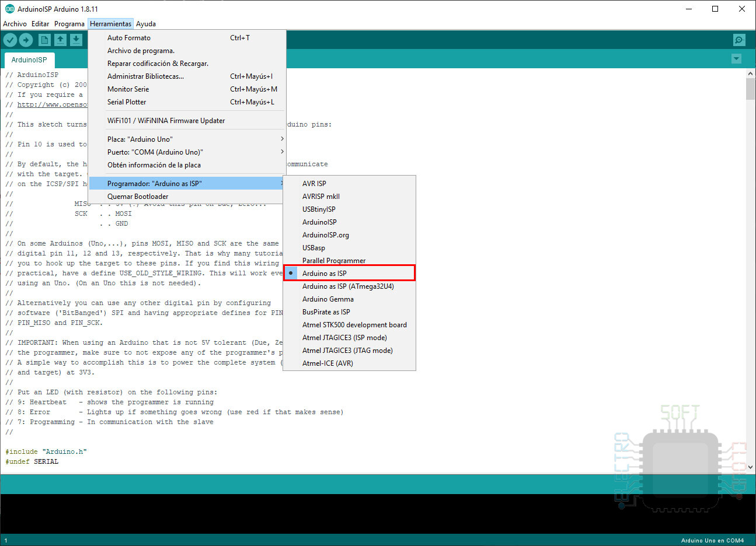756x546 pixels.
Task: Open the Puerto: "COM4 (Arduino Uno)" entry
Action: tap(187, 152)
